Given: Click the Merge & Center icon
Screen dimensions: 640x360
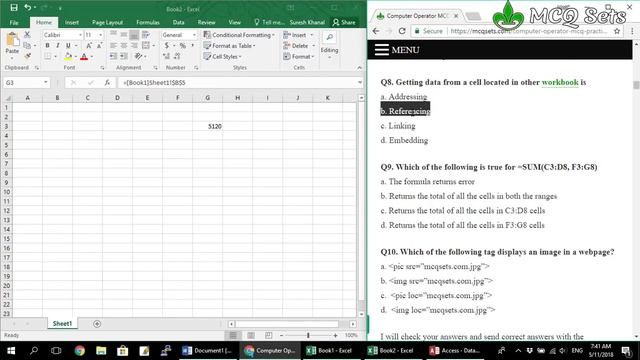Looking at the screenshot, I should pos(146,45).
